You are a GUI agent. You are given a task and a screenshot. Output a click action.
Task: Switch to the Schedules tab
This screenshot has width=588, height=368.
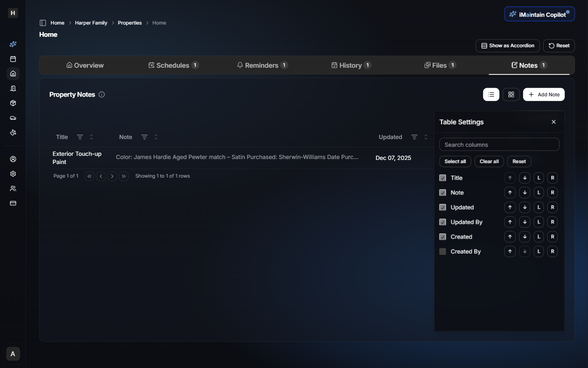[x=173, y=65]
